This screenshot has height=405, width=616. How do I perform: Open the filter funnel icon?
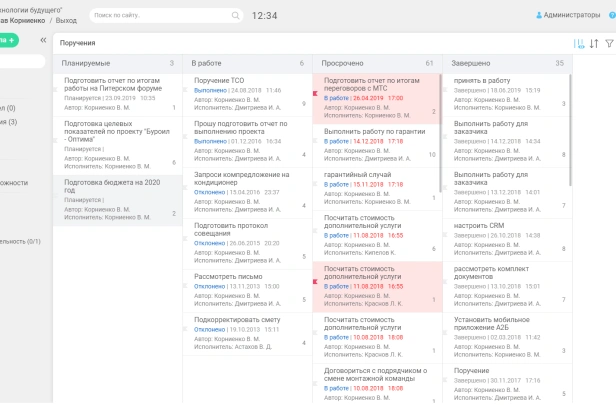[x=609, y=44]
